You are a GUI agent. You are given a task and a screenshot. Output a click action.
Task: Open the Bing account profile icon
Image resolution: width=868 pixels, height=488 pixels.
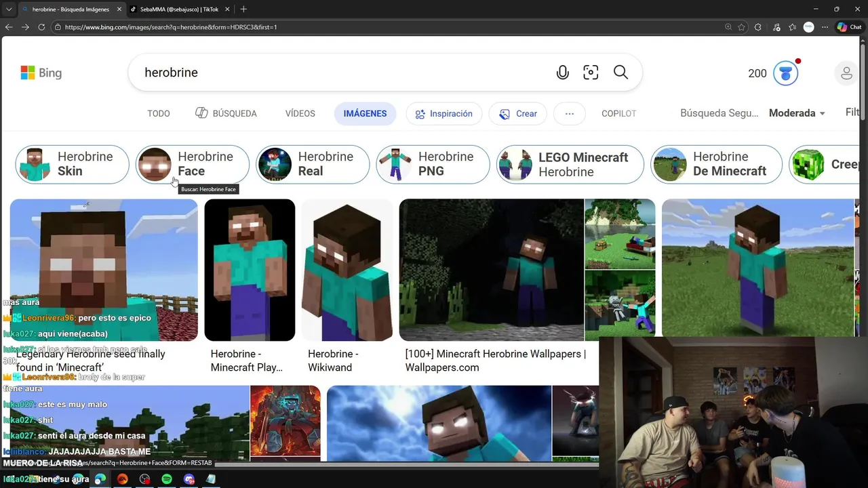[x=846, y=73]
